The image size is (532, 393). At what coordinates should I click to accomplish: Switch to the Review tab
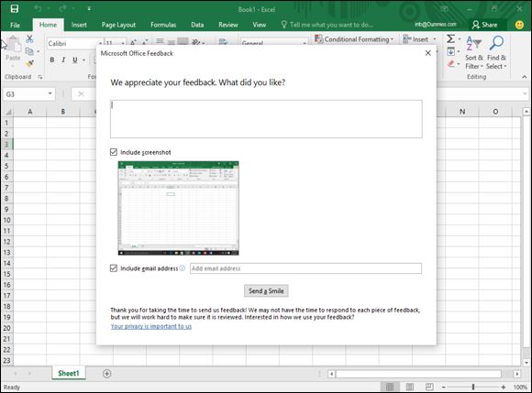point(228,25)
